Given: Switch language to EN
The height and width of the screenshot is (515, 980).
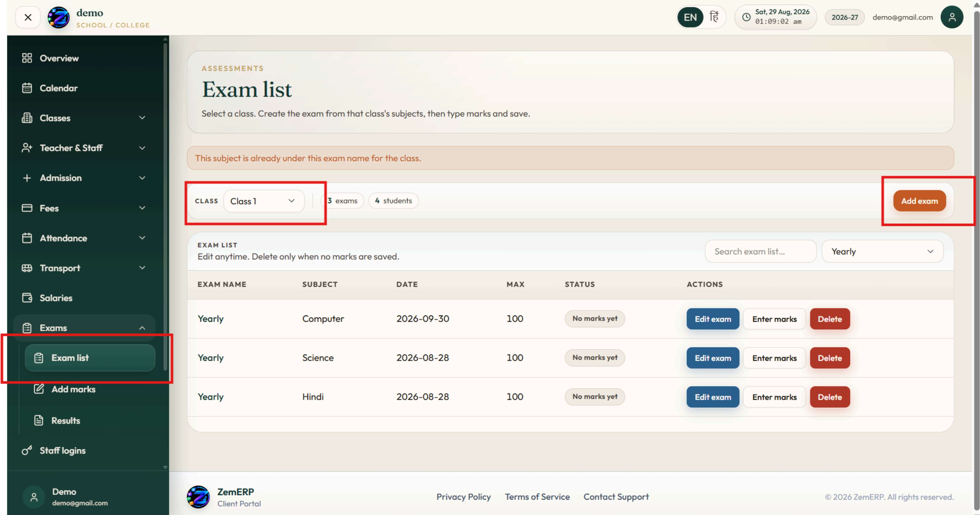Looking at the screenshot, I should tap(690, 17).
